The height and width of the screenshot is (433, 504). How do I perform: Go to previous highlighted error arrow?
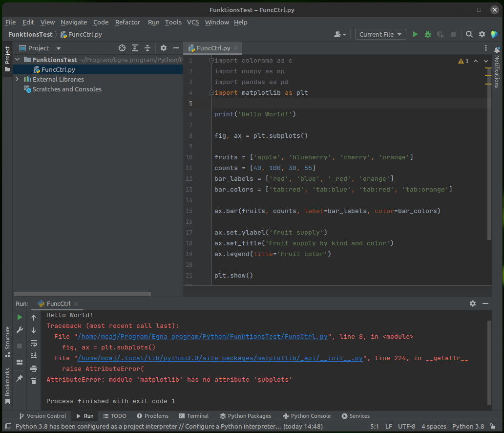coord(475,61)
